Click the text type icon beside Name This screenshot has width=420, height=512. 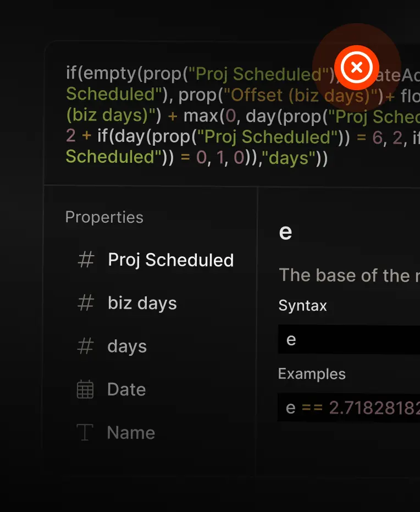(x=85, y=433)
